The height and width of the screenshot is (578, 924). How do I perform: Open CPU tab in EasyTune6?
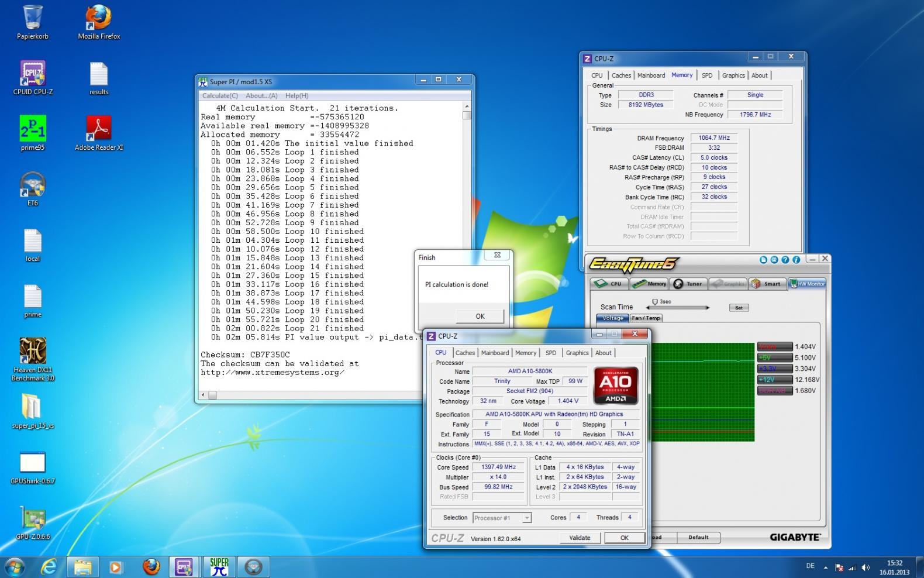click(609, 284)
